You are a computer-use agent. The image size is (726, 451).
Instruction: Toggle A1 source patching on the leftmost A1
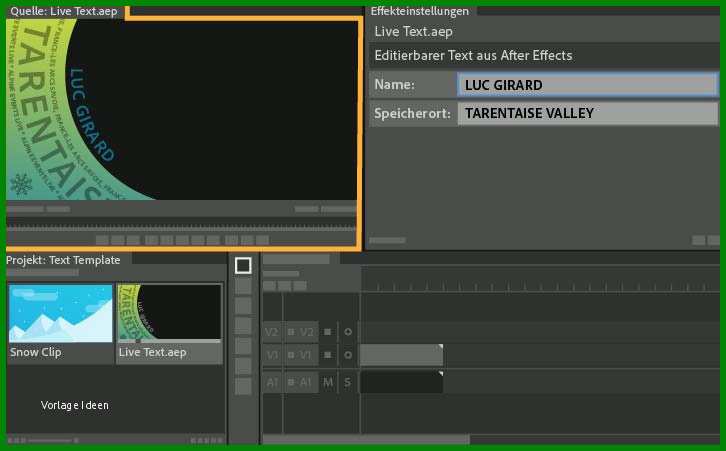pos(272,382)
